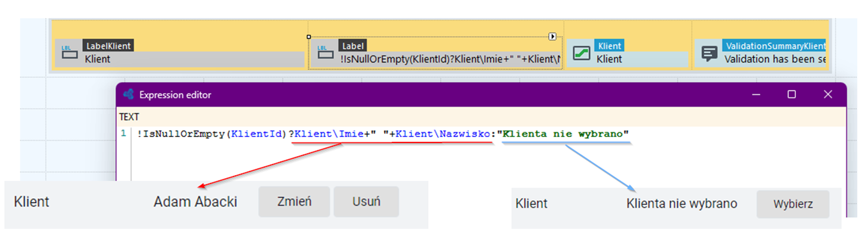Screen dimensions: 868x249
Task: Close the Expression editor window
Action: (828, 94)
